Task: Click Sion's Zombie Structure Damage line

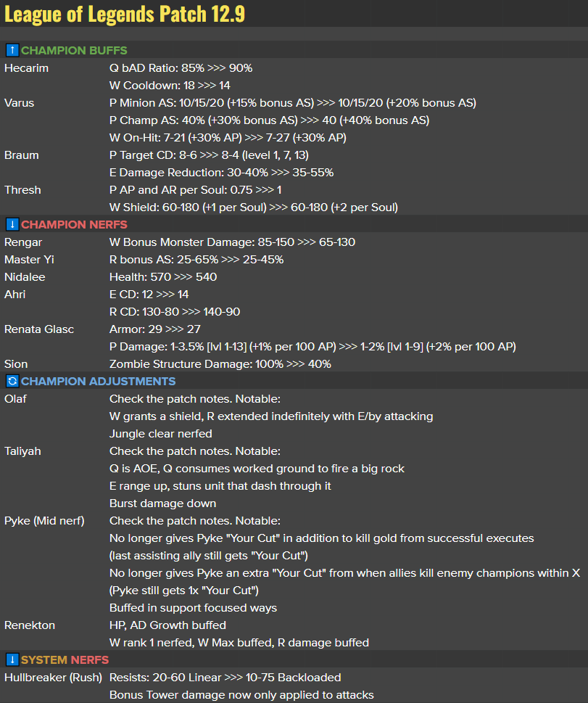Action: [x=220, y=363]
